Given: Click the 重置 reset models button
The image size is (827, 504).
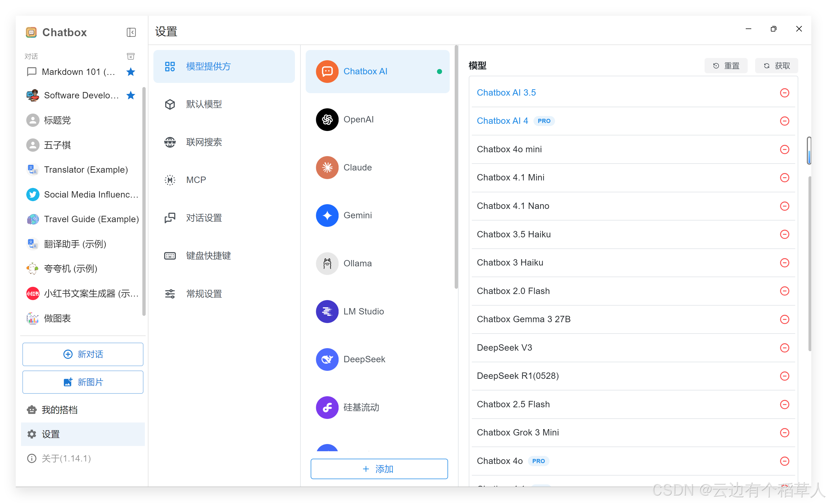Looking at the screenshot, I should point(726,65).
